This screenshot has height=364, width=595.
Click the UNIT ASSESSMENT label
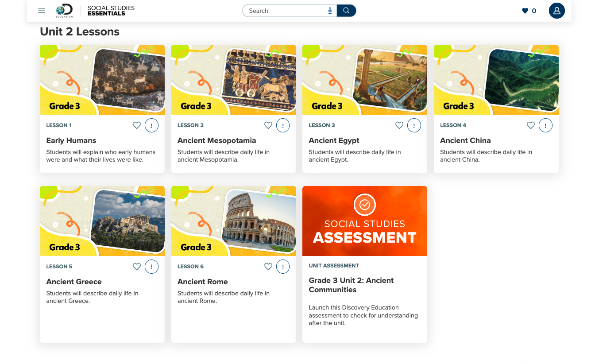pos(334,266)
